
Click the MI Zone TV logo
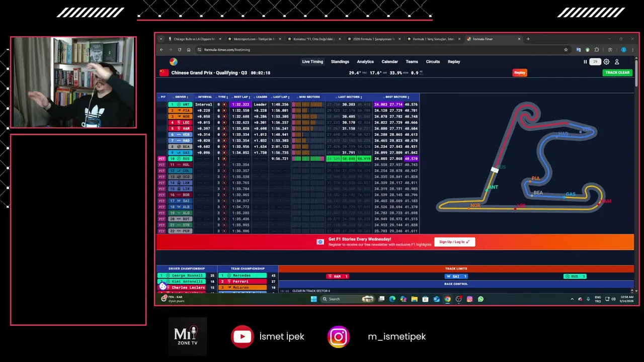(x=187, y=336)
